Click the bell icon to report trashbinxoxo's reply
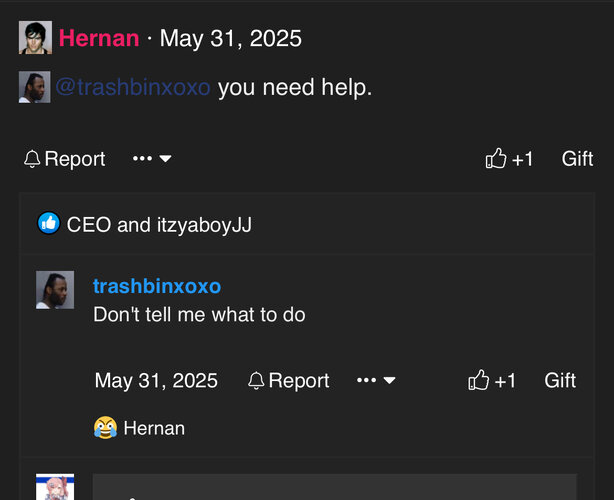 pyautogui.click(x=257, y=381)
